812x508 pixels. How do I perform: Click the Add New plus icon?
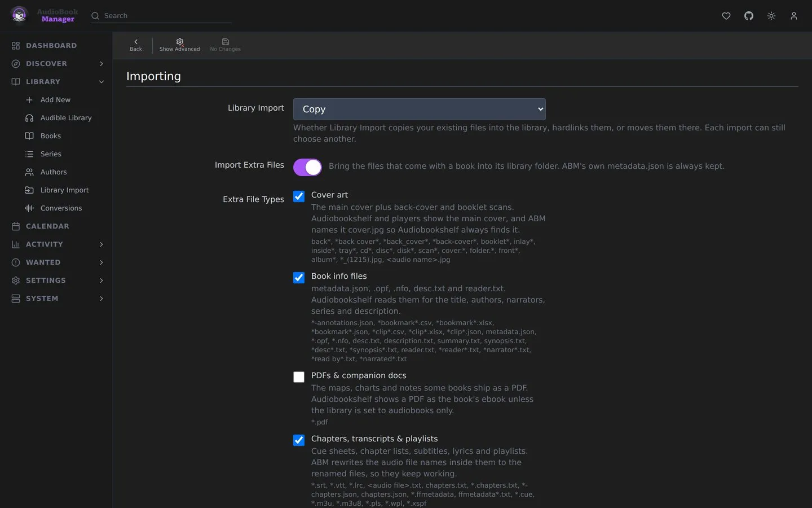[x=29, y=100]
